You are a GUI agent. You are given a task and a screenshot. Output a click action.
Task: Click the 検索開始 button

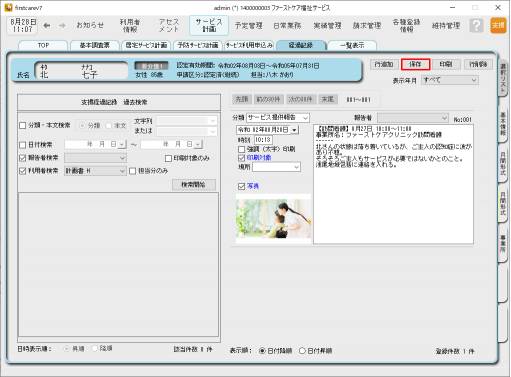(194, 184)
